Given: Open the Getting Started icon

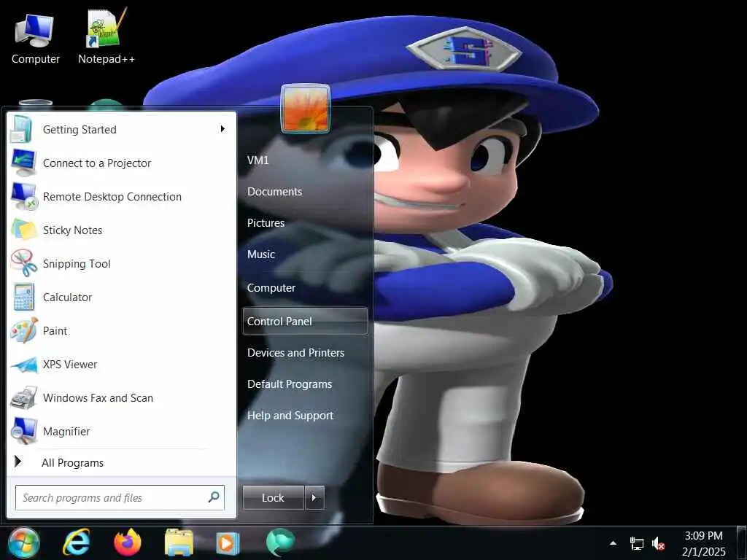Looking at the screenshot, I should click(23, 130).
